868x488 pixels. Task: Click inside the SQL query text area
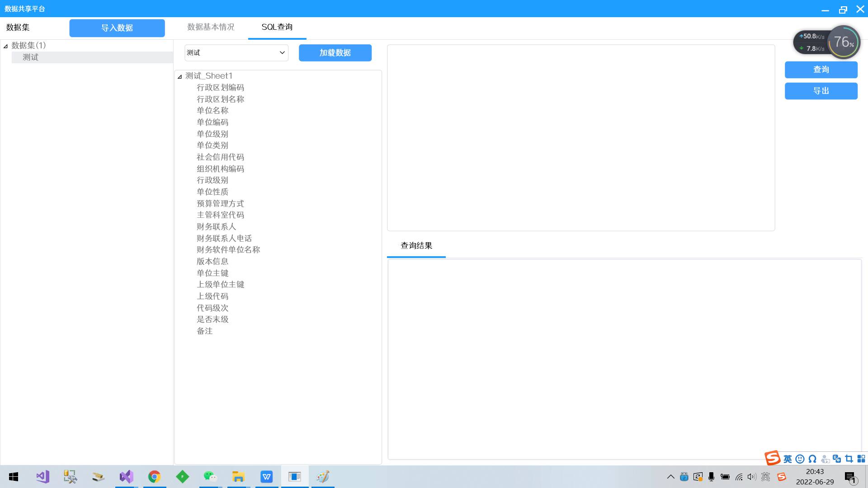581,138
